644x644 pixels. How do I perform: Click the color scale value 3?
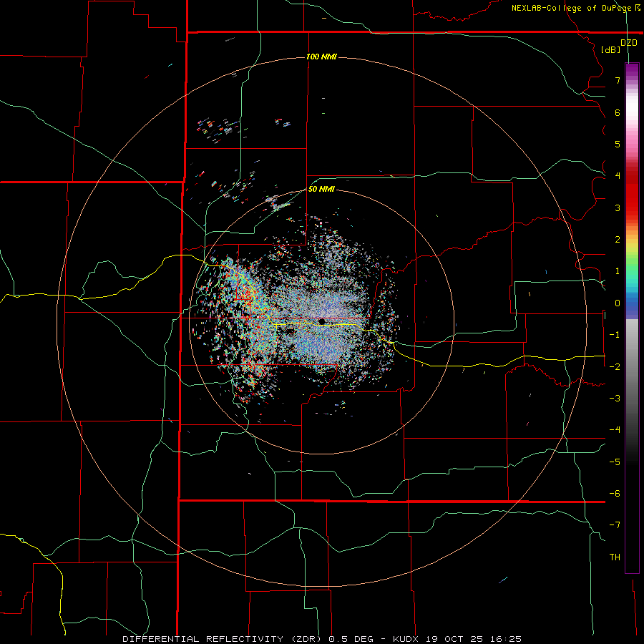coord(618,208)
